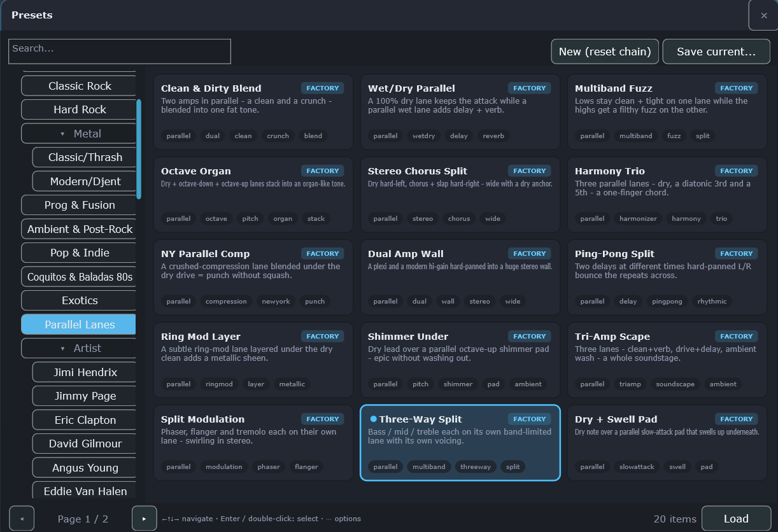Viewport: 778px width, 532px height.
Task: Click the Three-Way Split preset card
Action: (x=460, y=443)
